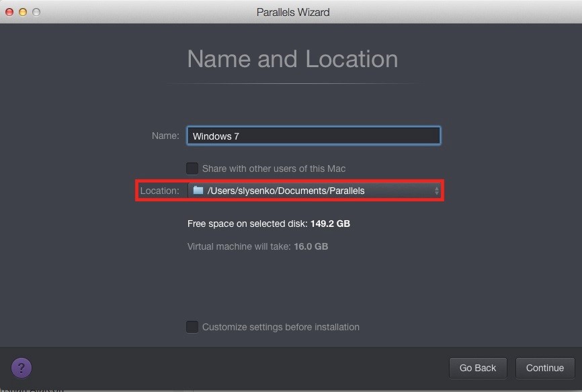Click the Continue button
Screen dimensions: 582x392
(x=545, y=368)
